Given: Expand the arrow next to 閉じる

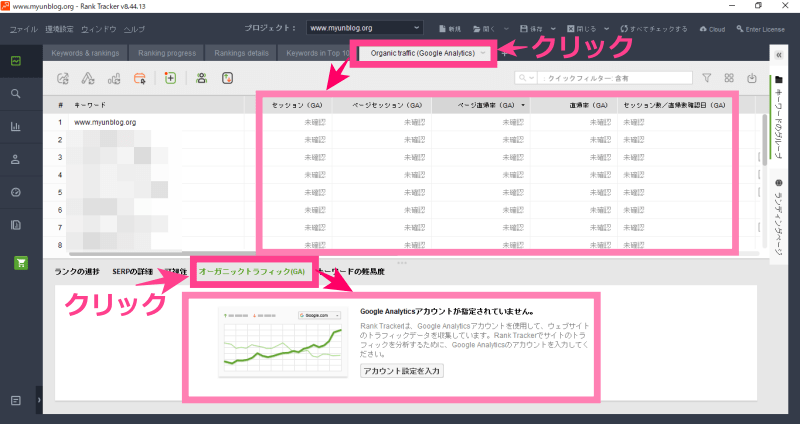Looking at the screenshot, I should 606,29.
